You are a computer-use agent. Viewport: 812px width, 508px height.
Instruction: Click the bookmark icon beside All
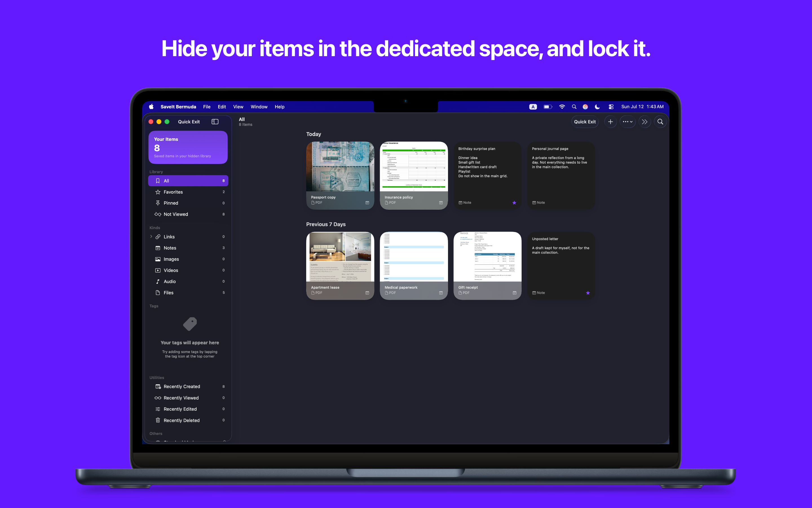coord(158,181)
